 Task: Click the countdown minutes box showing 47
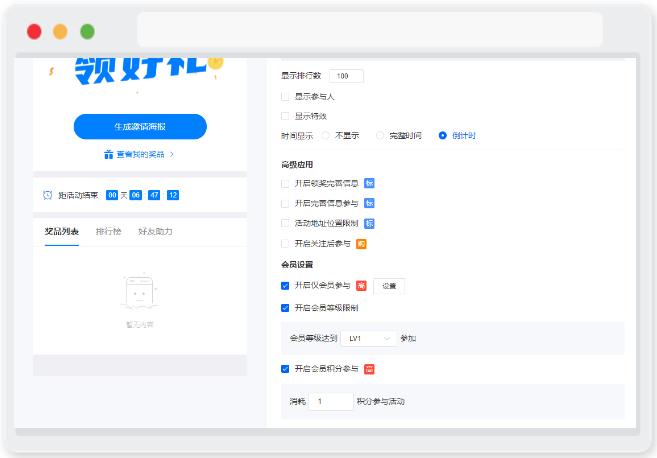[154, 195]
